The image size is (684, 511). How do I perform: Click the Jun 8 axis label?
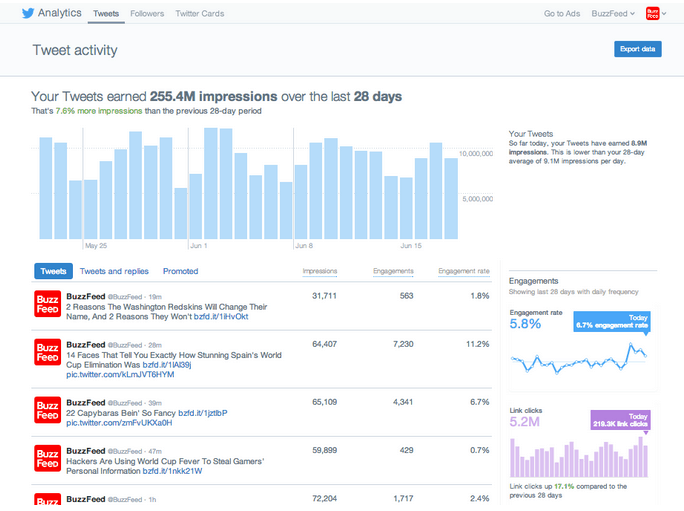point(304,246)
